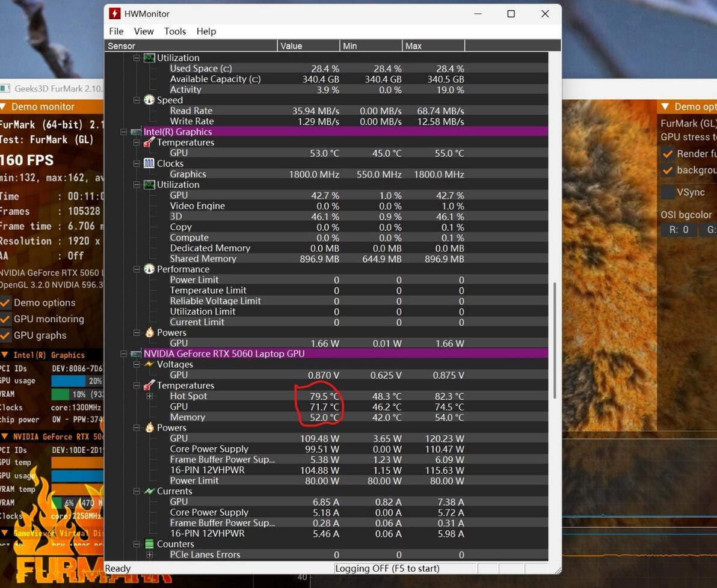Collapse Intel(R) Graphics section in FurMark
This screenshot has height=588, width=717.
(x=5, y=355)
